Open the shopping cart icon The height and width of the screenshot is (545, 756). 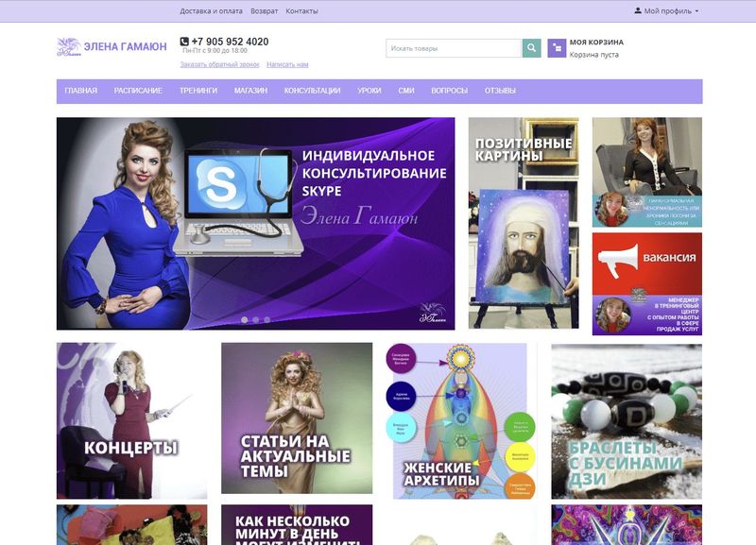557,48
